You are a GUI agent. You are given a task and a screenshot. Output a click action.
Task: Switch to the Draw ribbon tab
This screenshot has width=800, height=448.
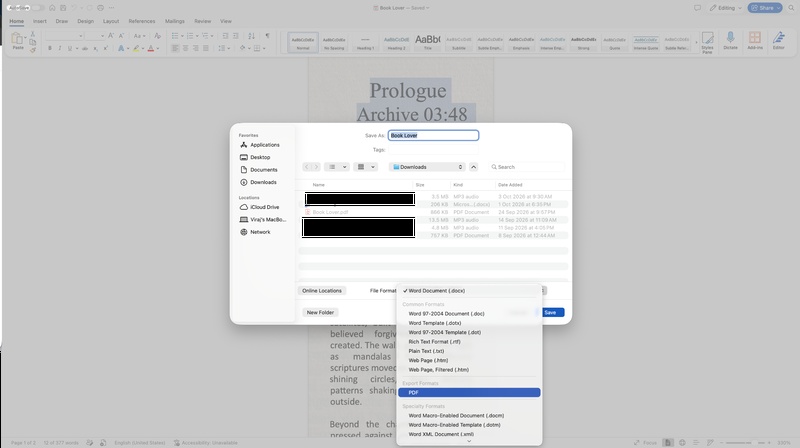point(62,21)
